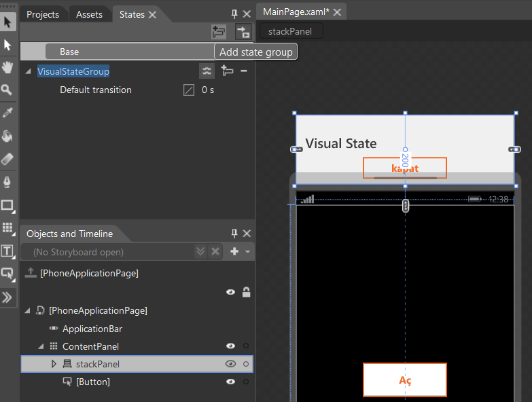Toggle show-all visibility eye in timeline header
Viewport: 532px width, 402px height.
tap(231, 292)
